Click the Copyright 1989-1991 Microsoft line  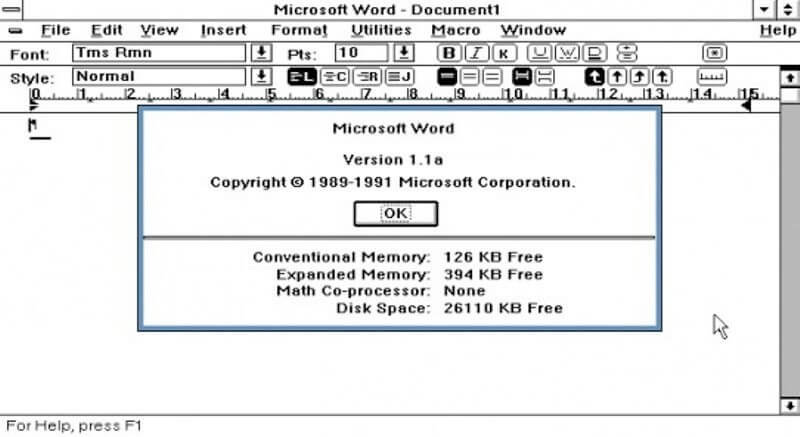pos(393,183)
